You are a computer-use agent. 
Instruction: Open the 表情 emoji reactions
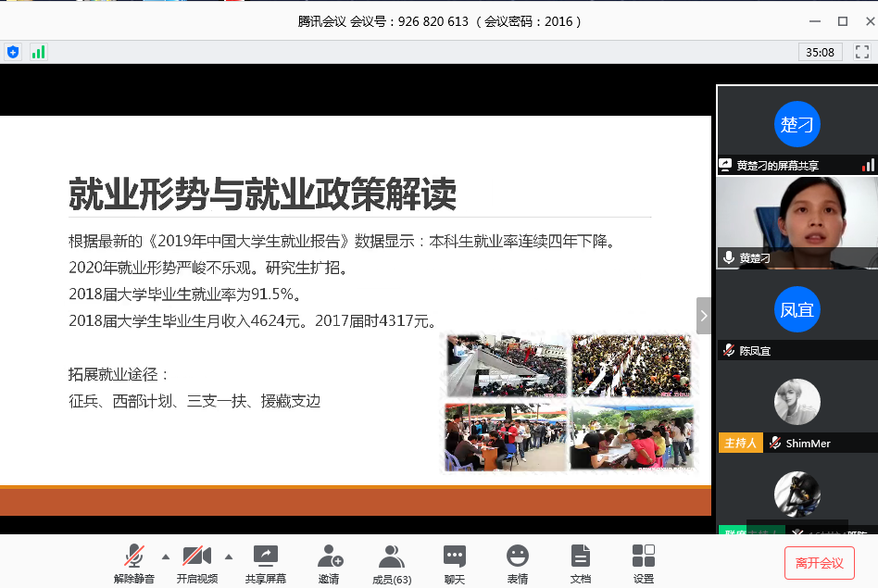click(x=517, y=557)
